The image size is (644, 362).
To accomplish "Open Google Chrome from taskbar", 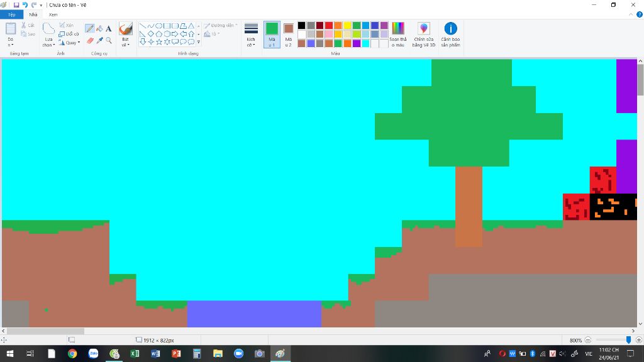I will tap(72, 353).
